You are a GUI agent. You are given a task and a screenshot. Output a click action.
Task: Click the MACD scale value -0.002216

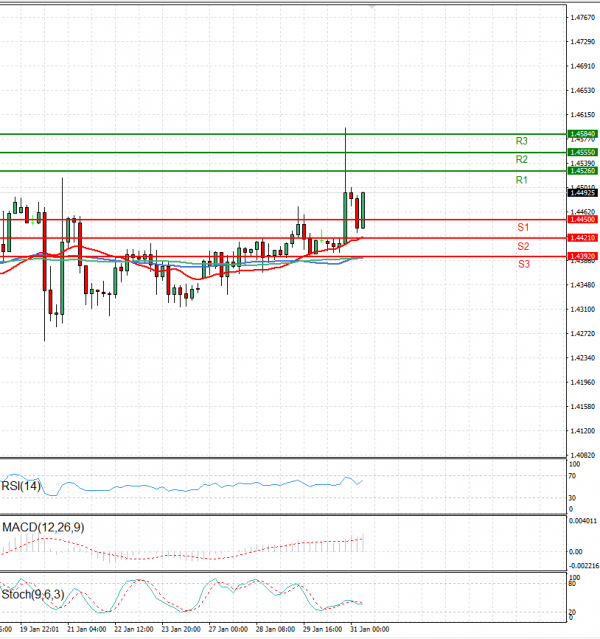(584, 566)
